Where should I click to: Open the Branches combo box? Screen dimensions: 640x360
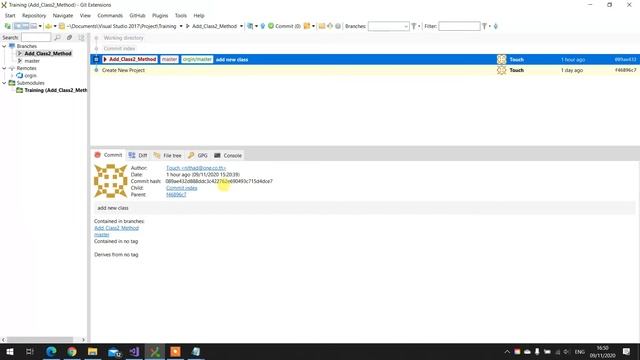389,26
